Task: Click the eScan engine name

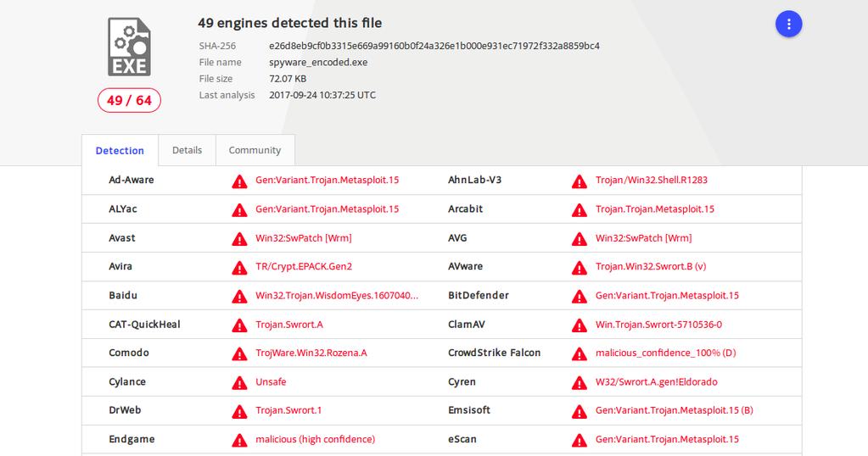Action: [x=462, y=439]
